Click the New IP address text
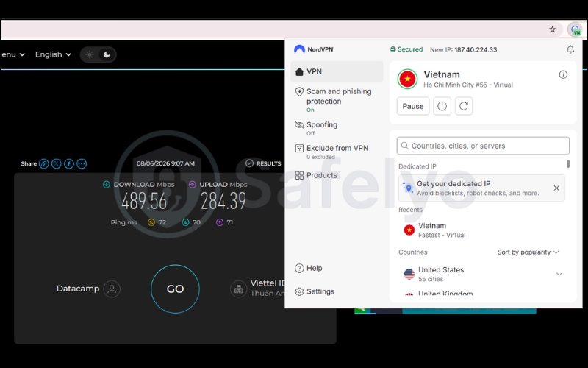Image resolution: width=588 pixels, height=368 pixels. tap(464, 49)
